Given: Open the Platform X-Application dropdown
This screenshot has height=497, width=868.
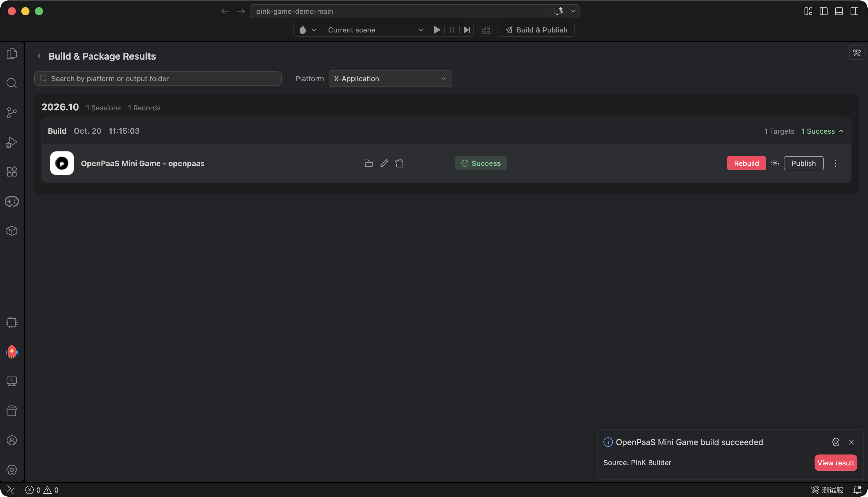Looking at the screenshot, I should tap(390, 79).
